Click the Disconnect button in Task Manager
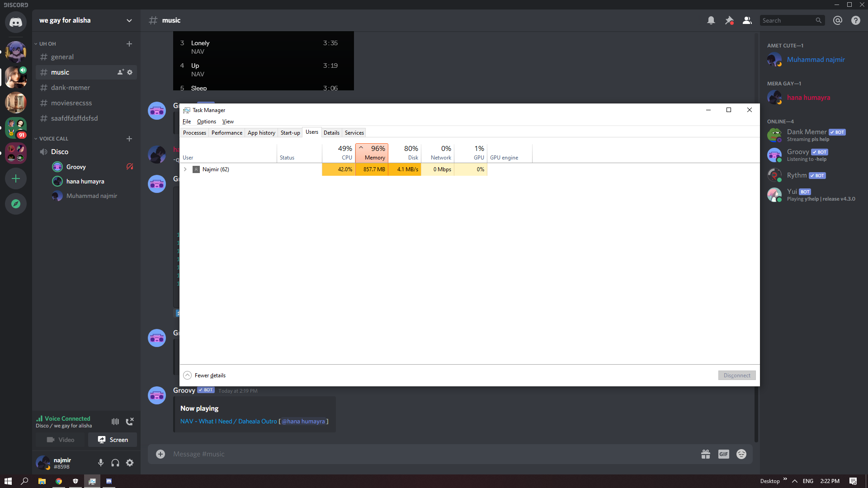The width and height of the screenshot is (868, 488). tap(736, 375)
